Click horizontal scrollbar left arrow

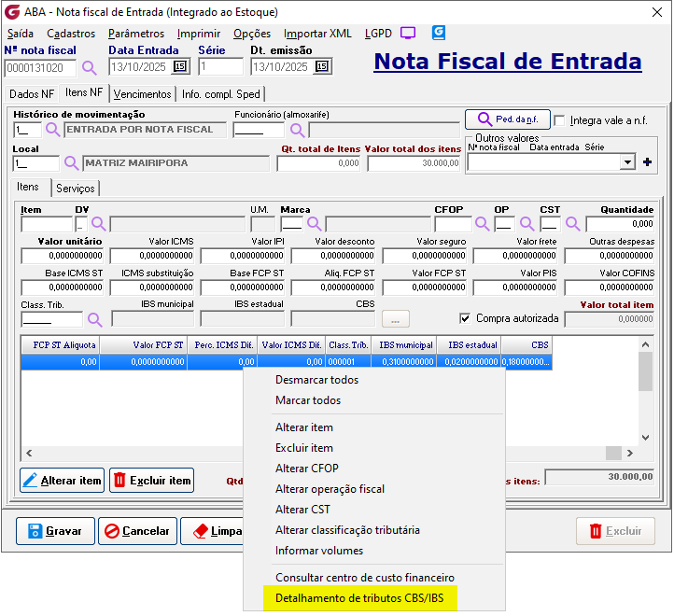pos(29,453)
